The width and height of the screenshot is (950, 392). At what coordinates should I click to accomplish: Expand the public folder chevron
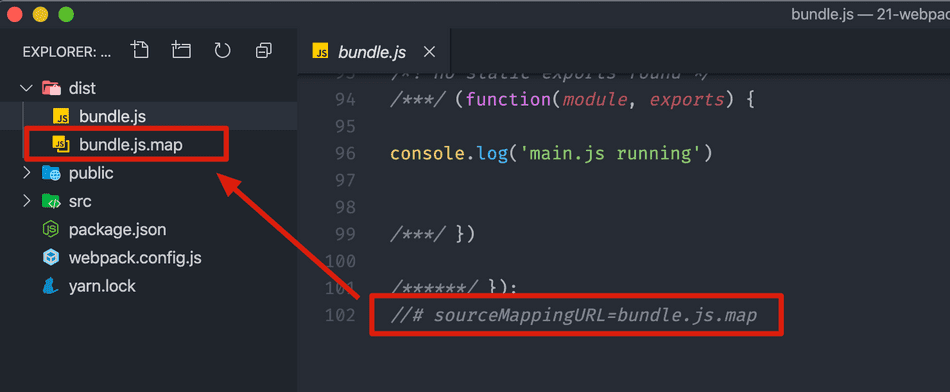tap(26, 173)
